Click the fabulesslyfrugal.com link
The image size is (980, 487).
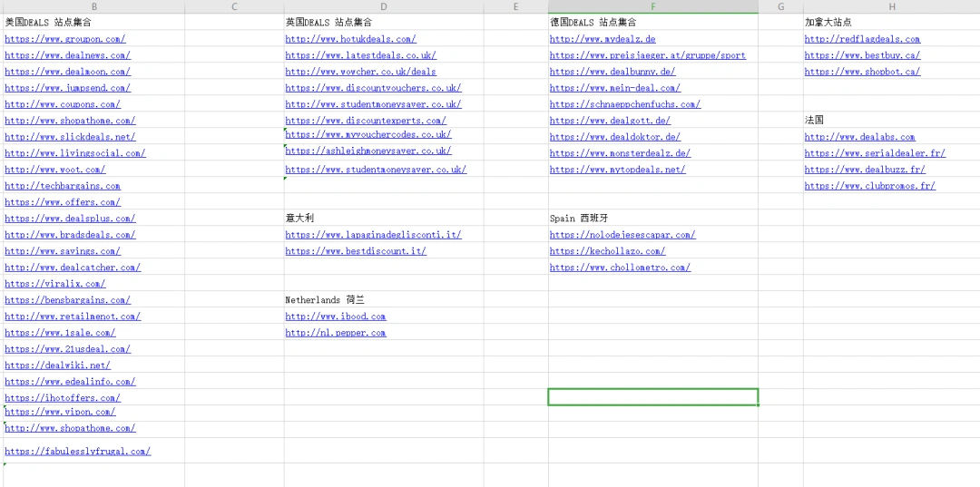77,451
